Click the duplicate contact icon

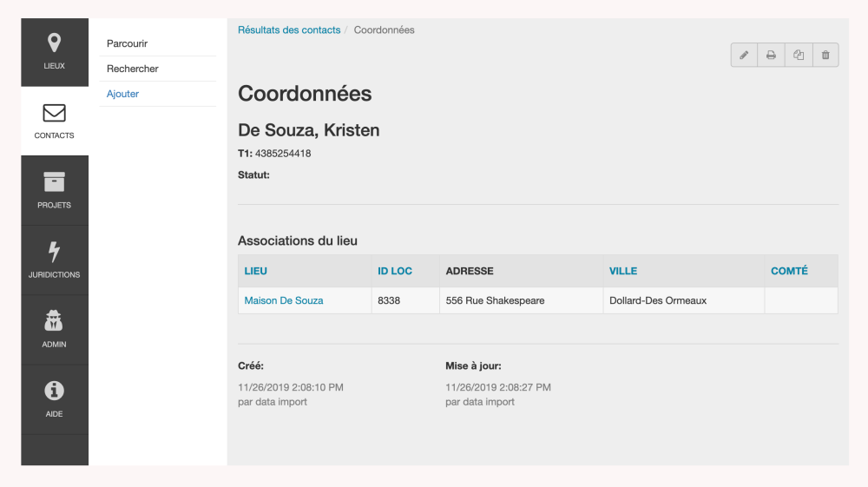tap(799, 56)
